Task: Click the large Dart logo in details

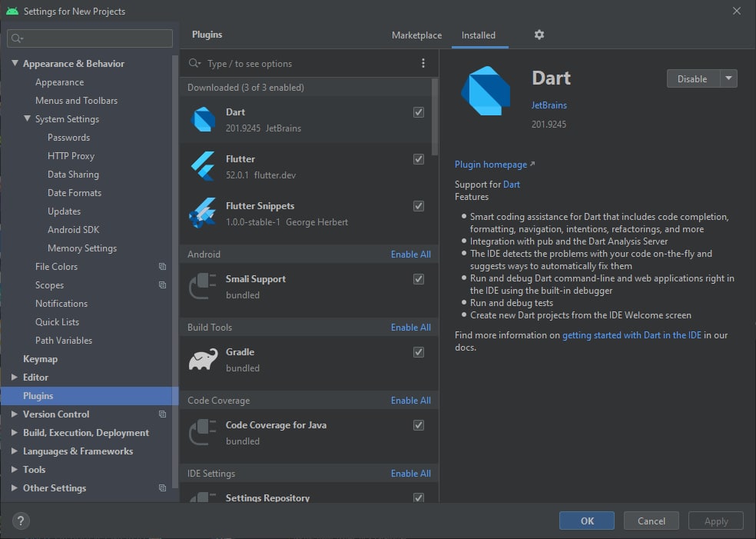Action: 486,91
